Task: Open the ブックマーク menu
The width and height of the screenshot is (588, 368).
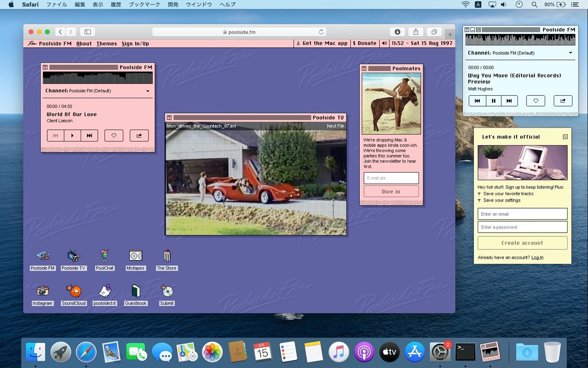Action: pyautogui.click(x=144, y=4)
